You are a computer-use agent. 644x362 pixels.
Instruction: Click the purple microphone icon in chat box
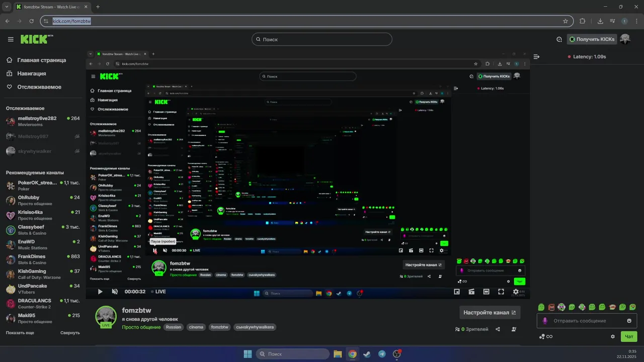coord(545,321)
